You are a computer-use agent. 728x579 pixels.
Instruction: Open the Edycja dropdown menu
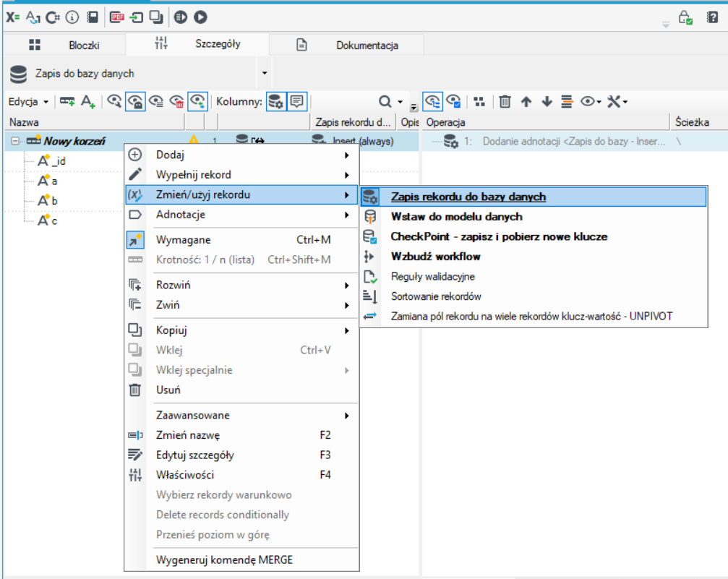(28, 102)
